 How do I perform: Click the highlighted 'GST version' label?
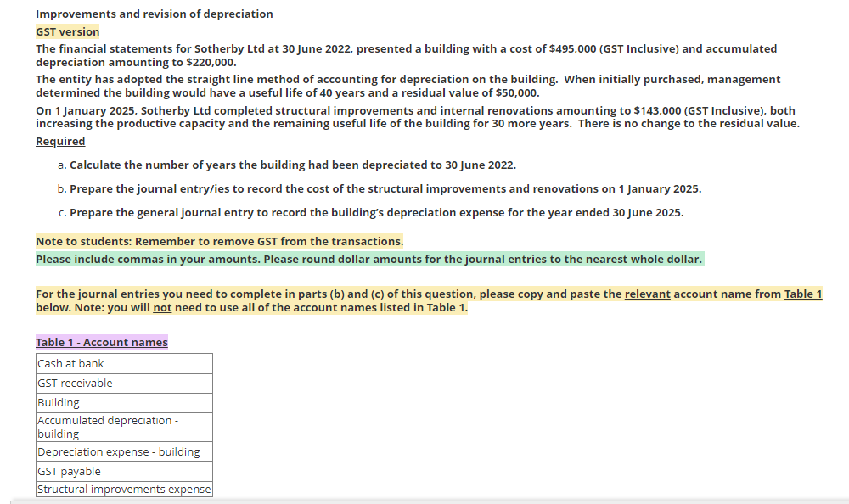click(x=67, y=31)
